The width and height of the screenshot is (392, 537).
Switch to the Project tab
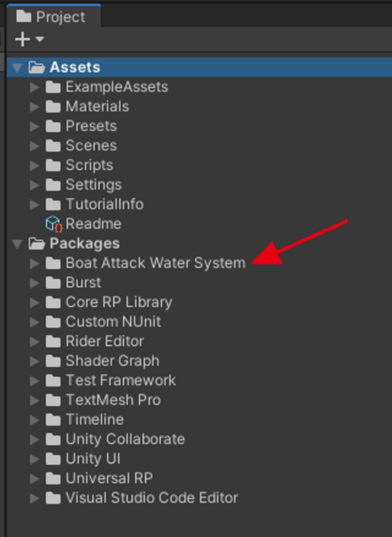(53, 17)
